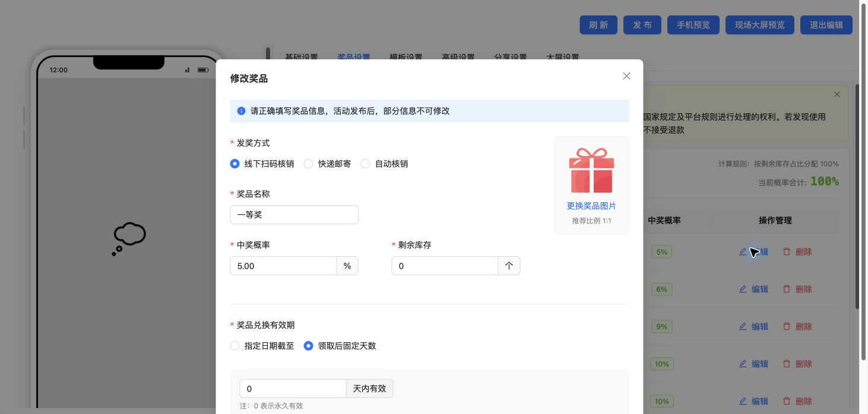
Task: Switch to 高级设置 tab
Action: (x=458, y=57)
